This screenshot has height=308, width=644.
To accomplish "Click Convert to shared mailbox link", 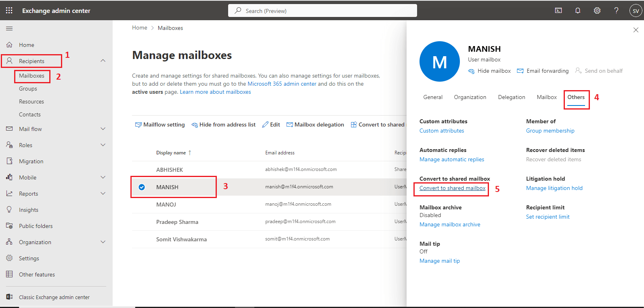I will point(452,188).
